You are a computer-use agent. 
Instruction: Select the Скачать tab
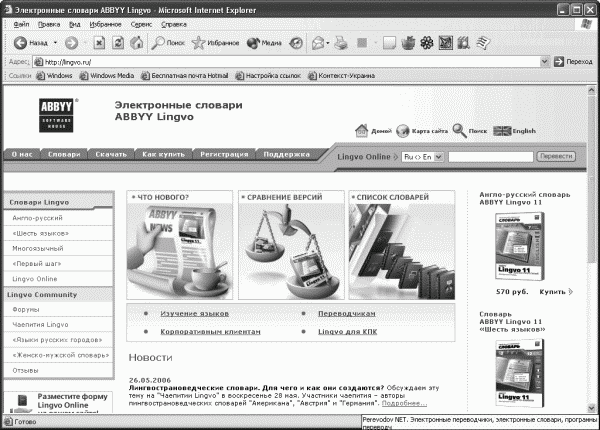(111, 154)
